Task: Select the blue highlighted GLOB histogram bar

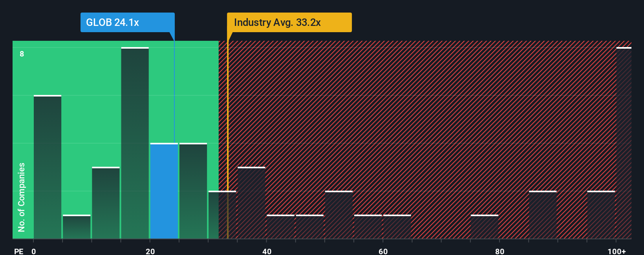Action: tap(164, 191)
